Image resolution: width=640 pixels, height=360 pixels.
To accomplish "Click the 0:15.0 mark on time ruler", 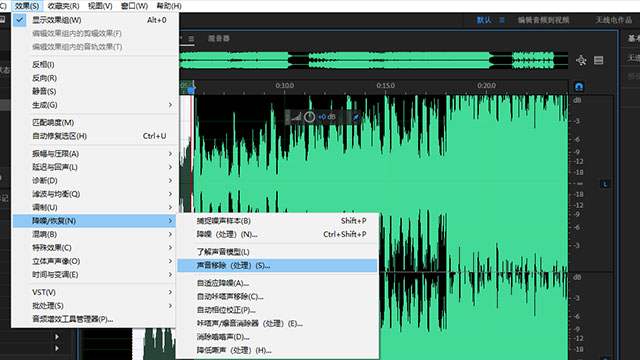I will click(386, 86).
